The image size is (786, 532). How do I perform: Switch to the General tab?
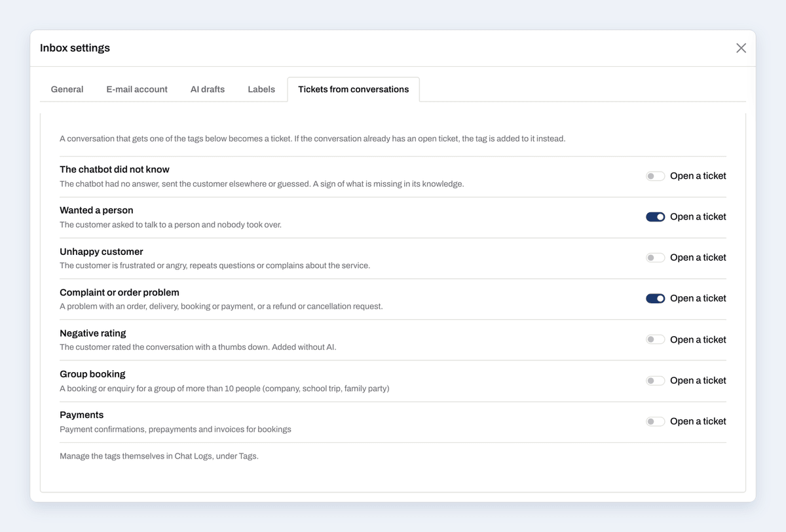(x=67, y=89)
